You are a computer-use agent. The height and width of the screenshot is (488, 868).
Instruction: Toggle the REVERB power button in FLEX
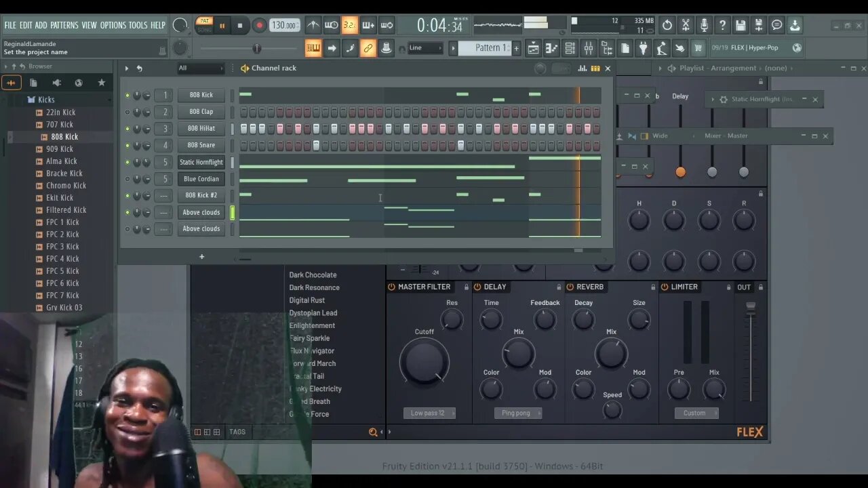[x=570, y=287]
